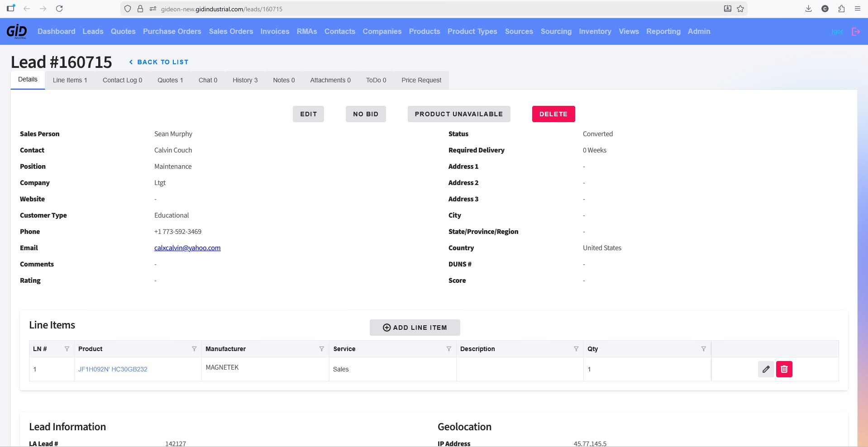
Task: Click the red DELETE button
Action: click(553, 114)
